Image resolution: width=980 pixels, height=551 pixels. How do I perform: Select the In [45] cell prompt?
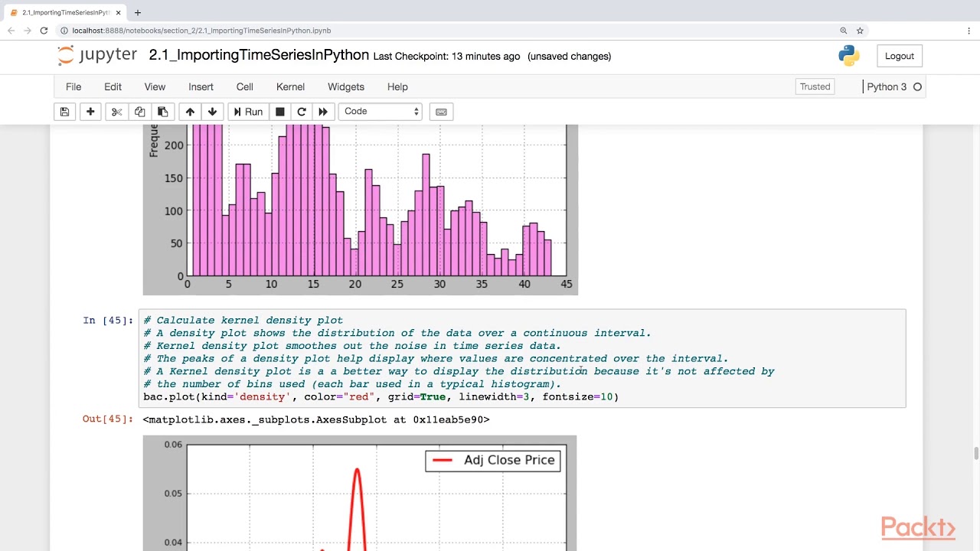click(108, 320)
